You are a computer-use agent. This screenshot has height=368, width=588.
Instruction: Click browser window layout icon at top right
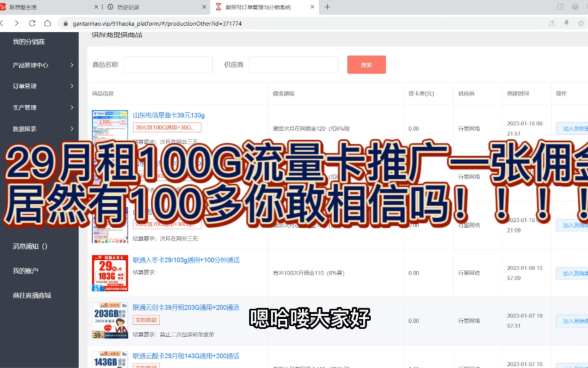[560, 7]
